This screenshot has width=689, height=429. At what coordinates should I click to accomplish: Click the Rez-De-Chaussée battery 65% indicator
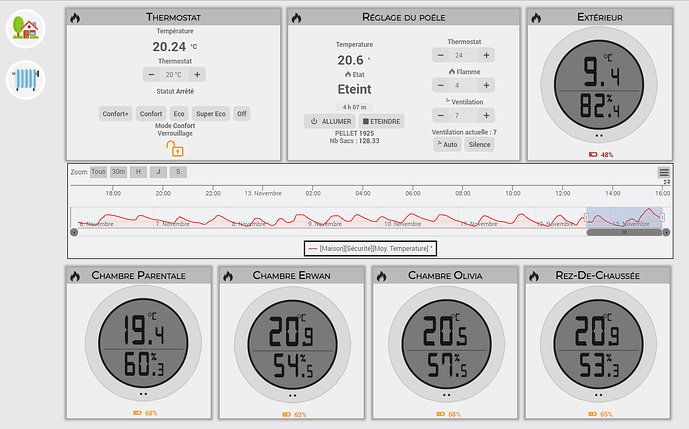600,414
